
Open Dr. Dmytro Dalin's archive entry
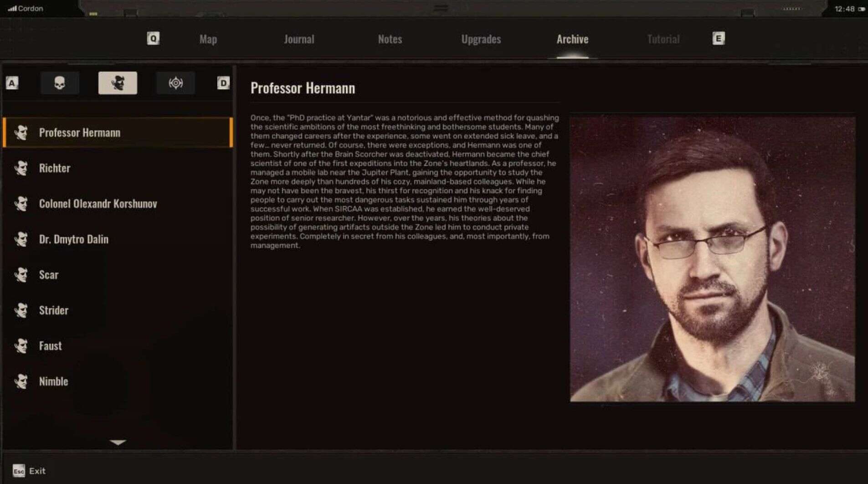(74, 239)
